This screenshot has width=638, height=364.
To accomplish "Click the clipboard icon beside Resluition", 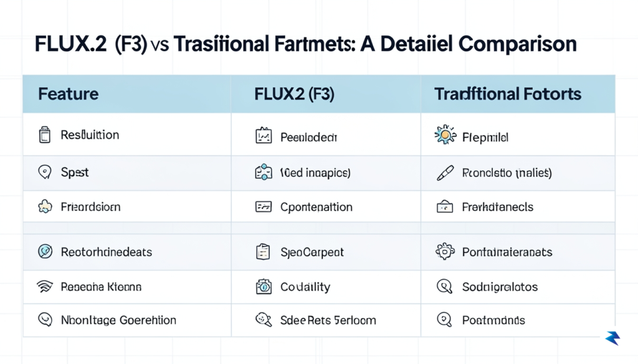I will [45, 135].
